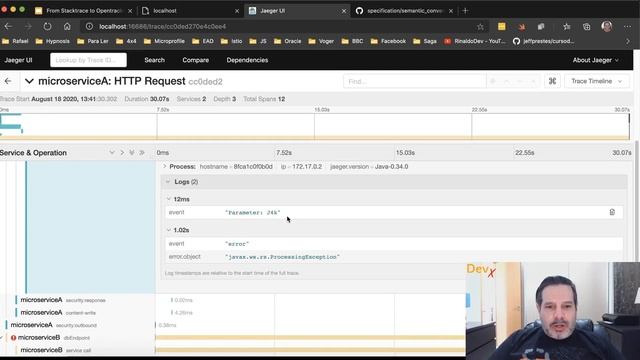Copy the 'Parameter: 24k' log entry
Screen dimensions: 640x360
(612, 212)
